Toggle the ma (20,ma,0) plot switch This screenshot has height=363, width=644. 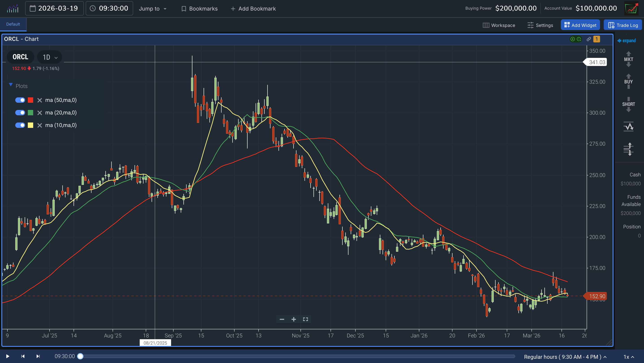[x=20, y=113]
